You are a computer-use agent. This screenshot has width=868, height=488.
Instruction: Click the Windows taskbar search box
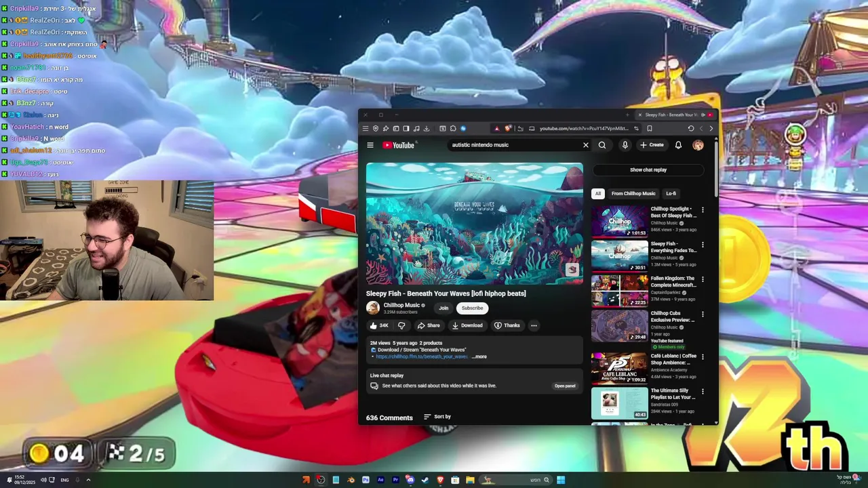[x=515, y=481]
